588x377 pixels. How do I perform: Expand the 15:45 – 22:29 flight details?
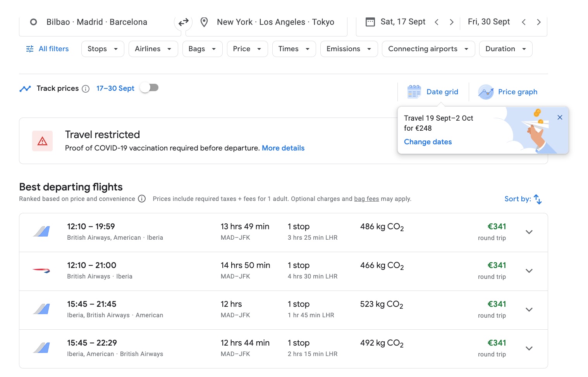click(529, 348)
